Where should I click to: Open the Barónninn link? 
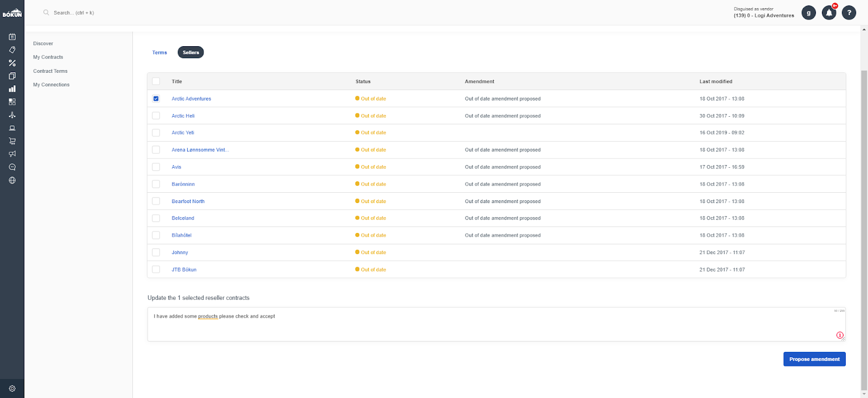(183, 184)
